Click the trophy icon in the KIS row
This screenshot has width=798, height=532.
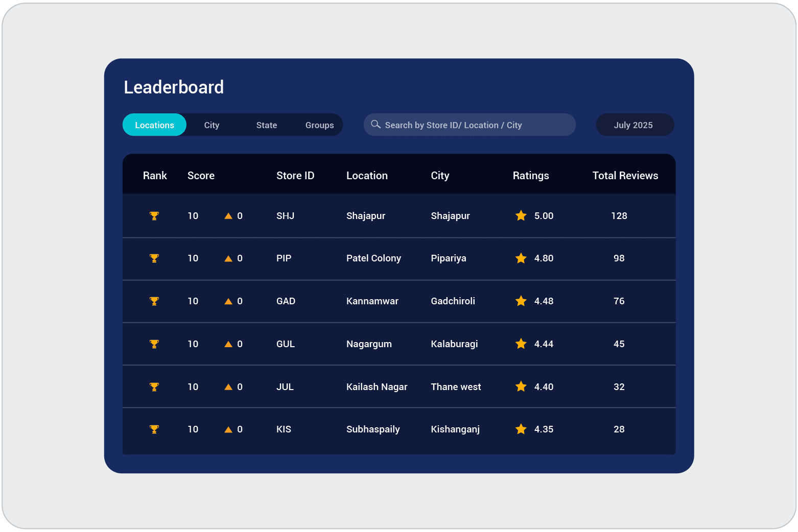pos(154,429)
